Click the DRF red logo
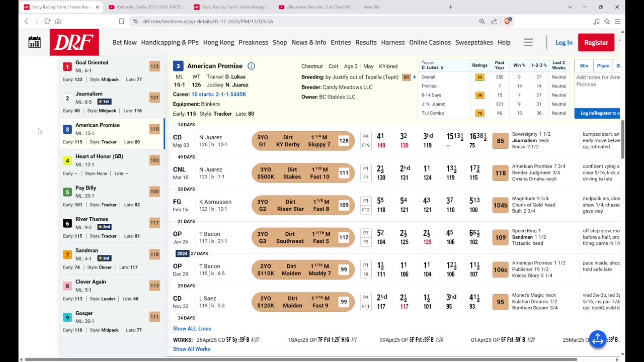The height and width of the screenshot is (362, 644). [74, 42]
